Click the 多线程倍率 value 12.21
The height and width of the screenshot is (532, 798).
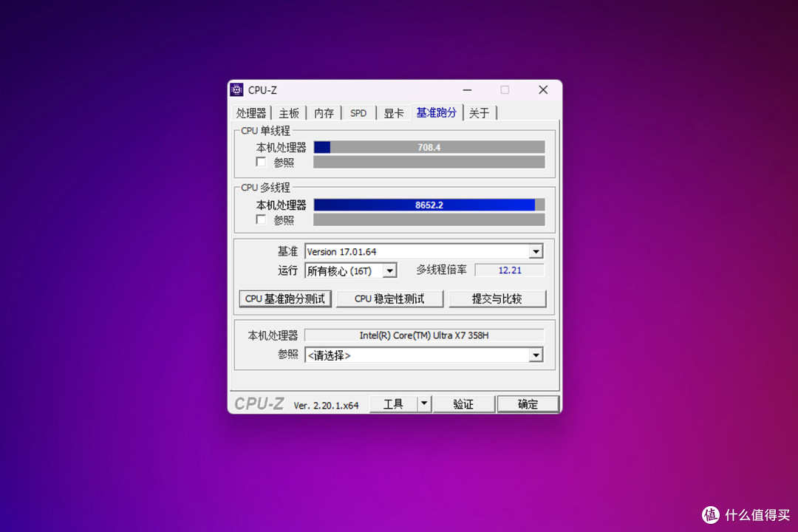coord(509,270)
